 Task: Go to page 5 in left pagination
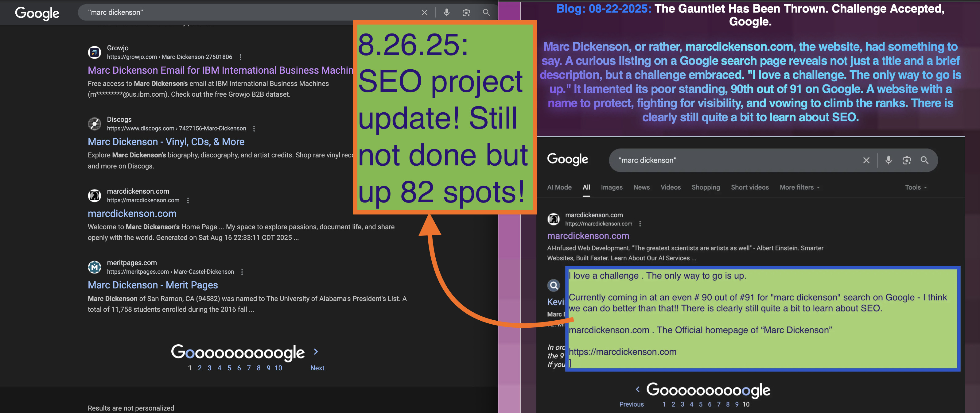[229, 368]
